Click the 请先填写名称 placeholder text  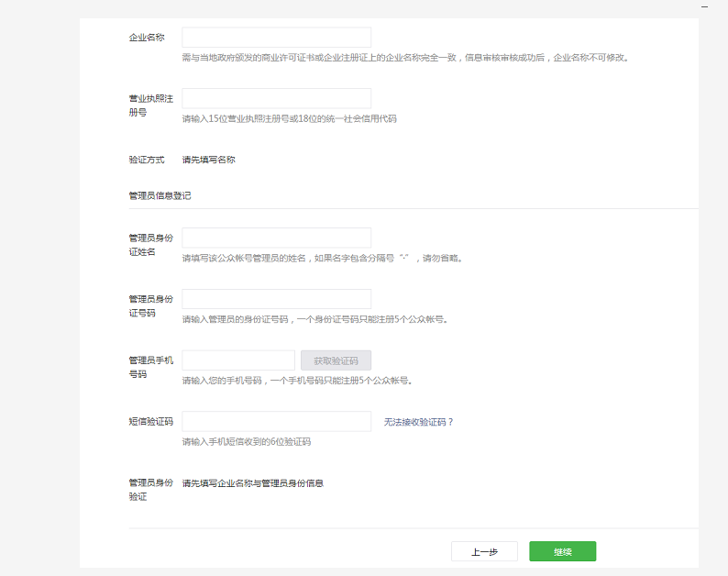coord(208,160)
